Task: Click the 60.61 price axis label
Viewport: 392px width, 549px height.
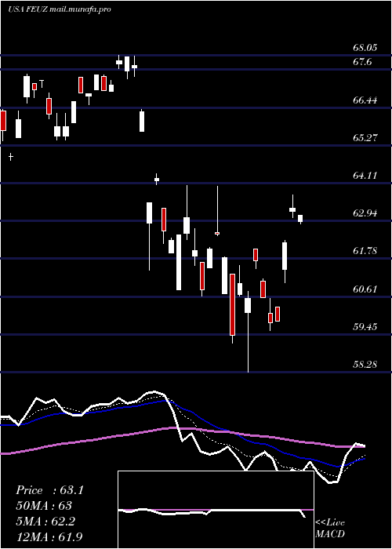Action: [365, 289]
